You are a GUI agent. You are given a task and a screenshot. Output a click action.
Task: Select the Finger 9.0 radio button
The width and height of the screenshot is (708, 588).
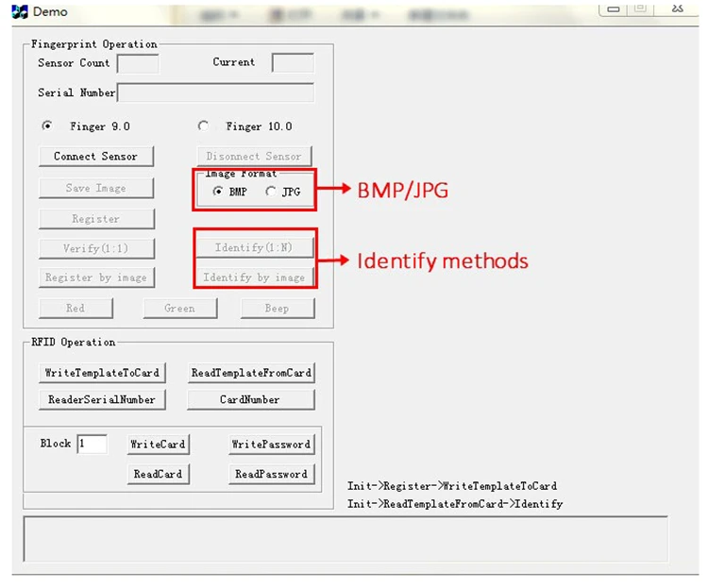47,126
